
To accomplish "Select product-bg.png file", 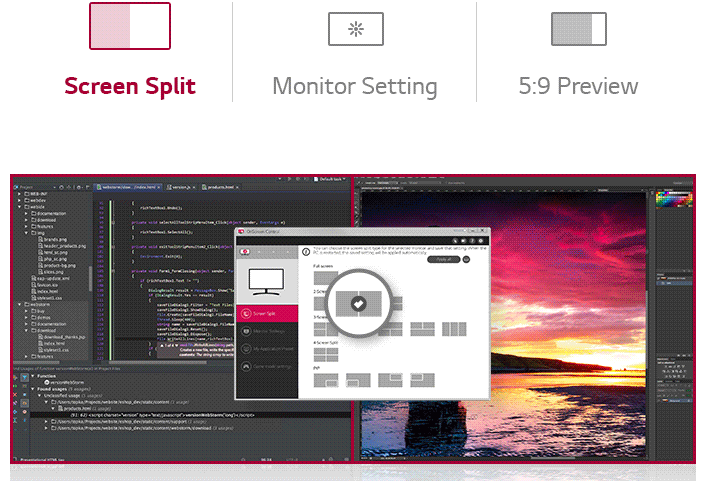I will pos(57,265).
